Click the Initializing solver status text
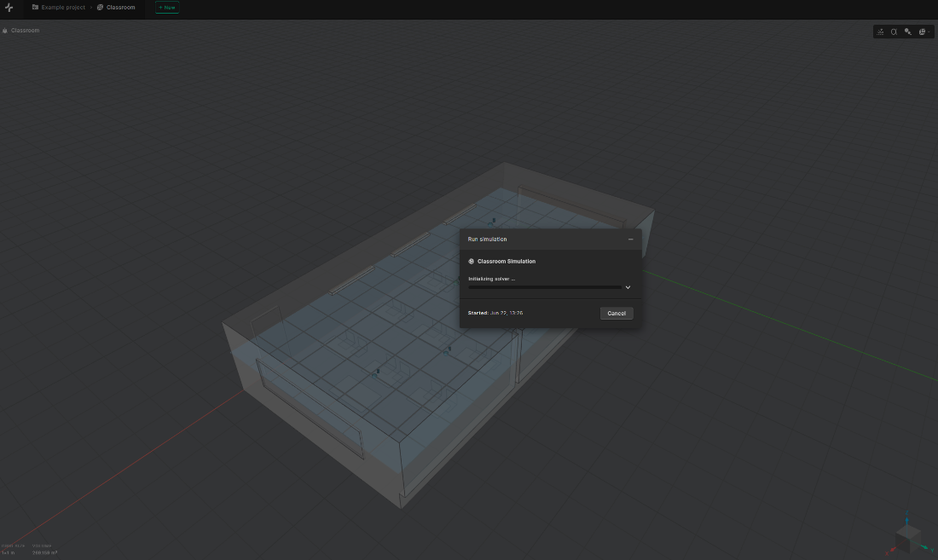 492,279
